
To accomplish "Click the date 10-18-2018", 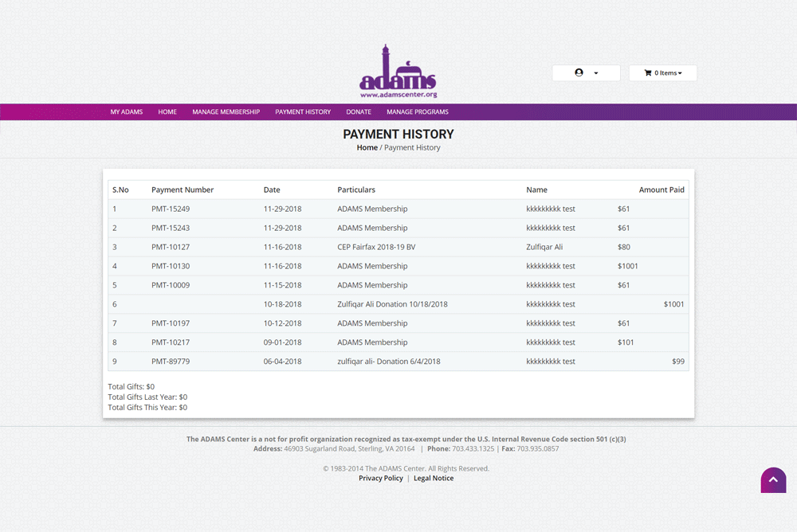I will [x=283, y=304].
